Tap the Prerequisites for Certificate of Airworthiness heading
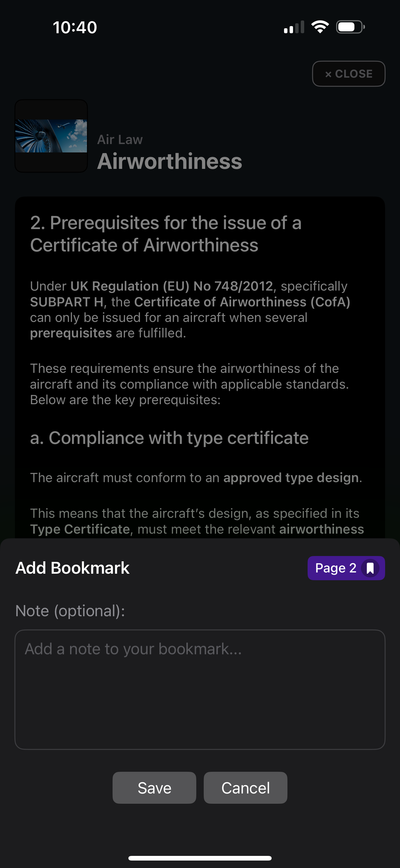Image resolution: width=400 pixels, height=868 pixels. (166, 234)
